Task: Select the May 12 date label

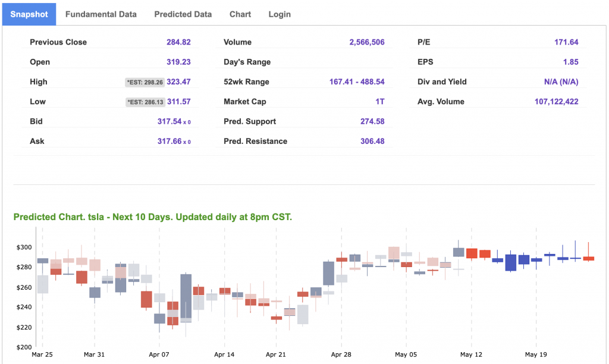Action: pyautogui.click(x=471, y=354)
